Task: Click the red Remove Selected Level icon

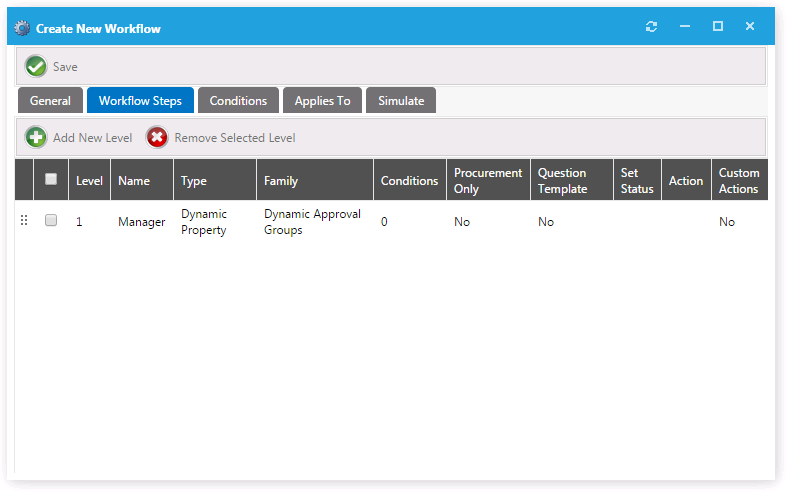Action: [157, 138]
